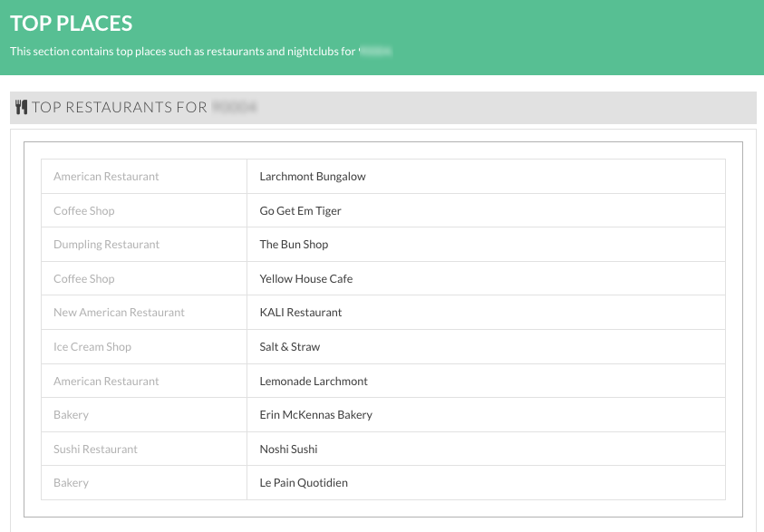Click Bakery category beside Erin McKennas Bakery
764x532 pixels.
point(71,414)
